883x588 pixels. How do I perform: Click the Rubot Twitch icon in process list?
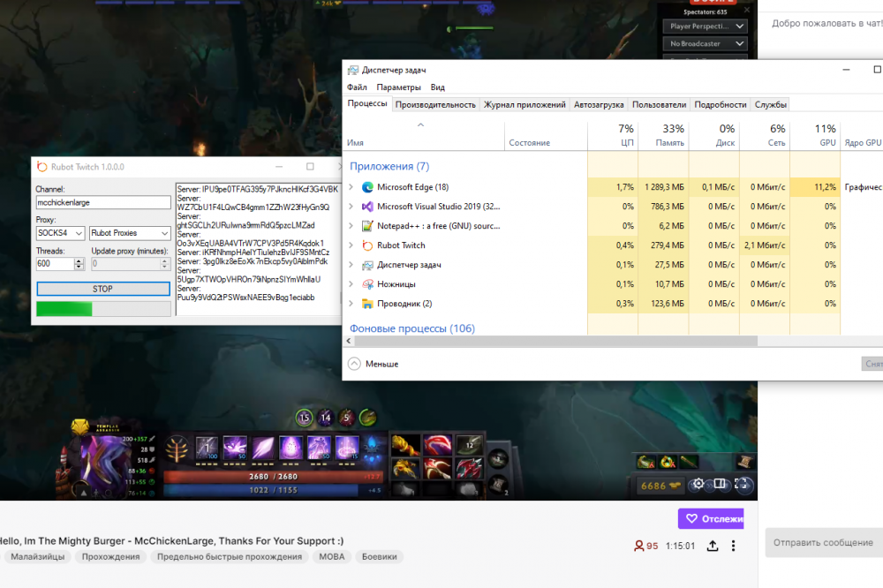(x=366, y=245)
